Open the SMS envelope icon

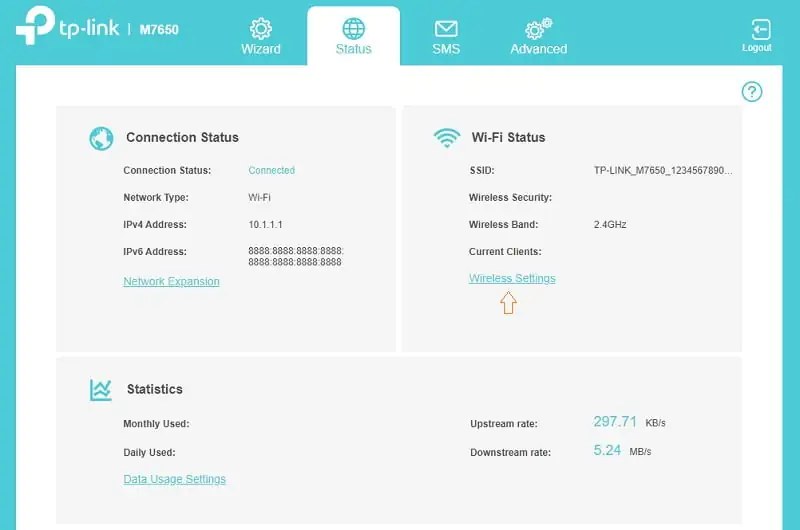click(446, 29)
